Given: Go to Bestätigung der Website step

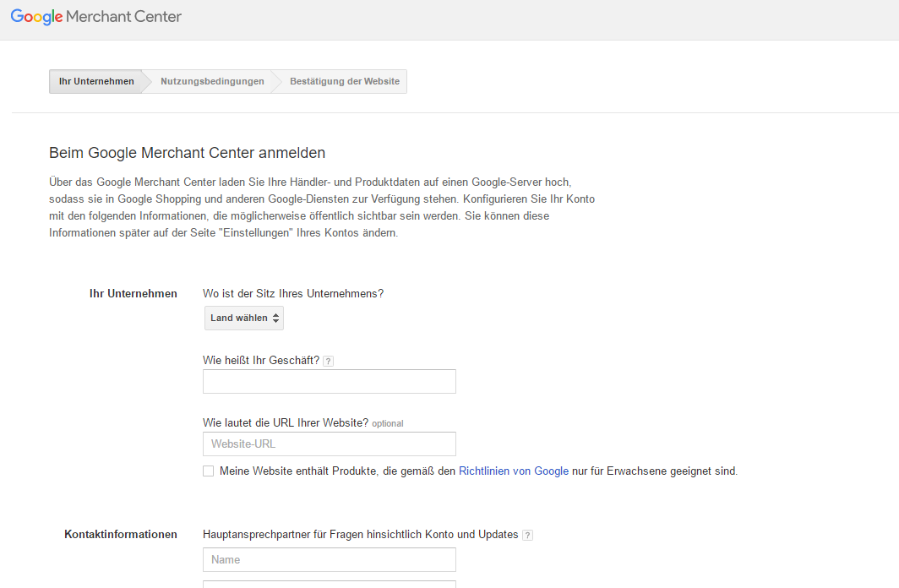Looking at the screenshot, I should [345, 81].
